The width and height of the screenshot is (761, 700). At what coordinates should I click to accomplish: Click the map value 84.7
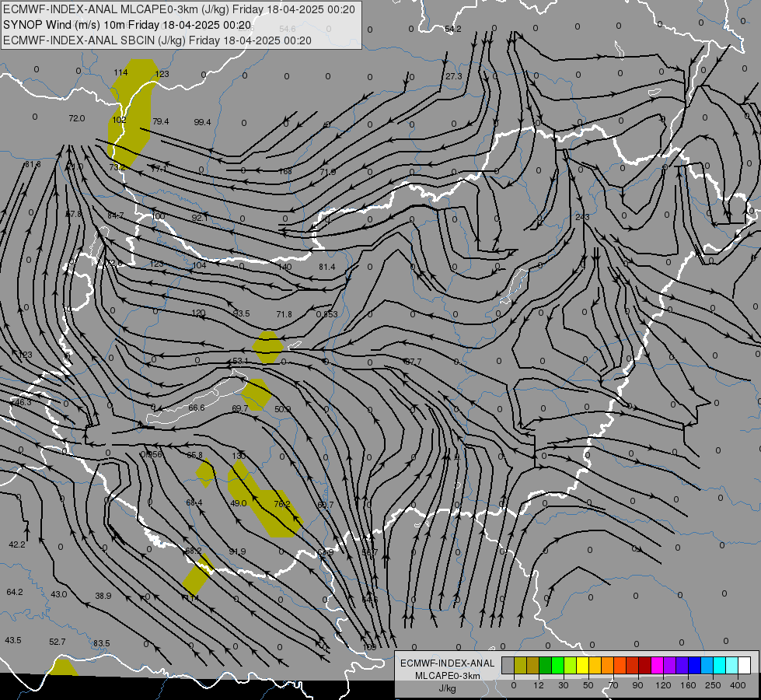[116, 215]
